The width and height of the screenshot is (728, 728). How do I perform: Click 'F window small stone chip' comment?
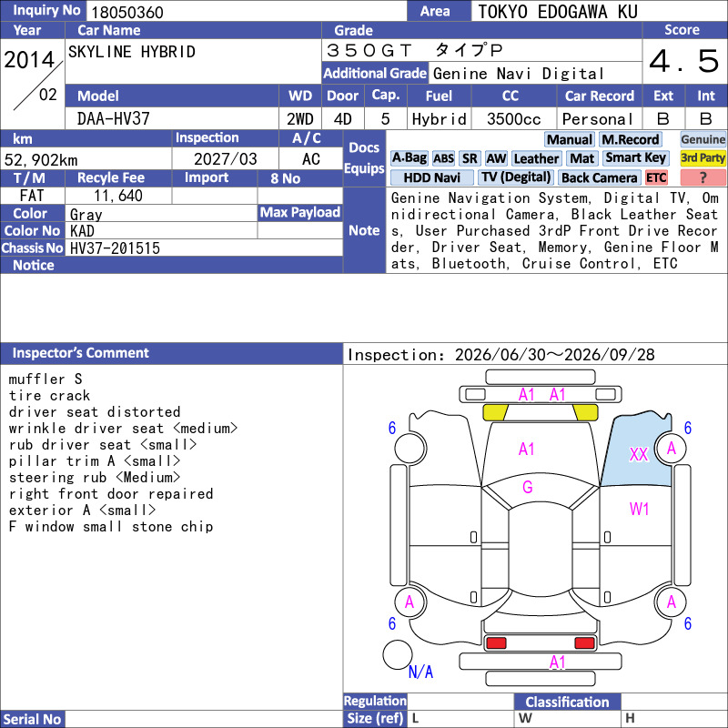[111, 527]
